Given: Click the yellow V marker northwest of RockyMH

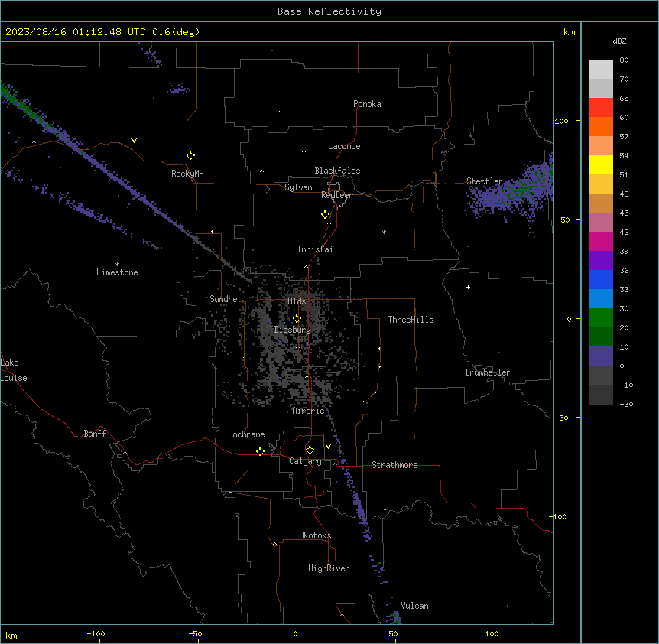Looking at the screenshot, I should pyautogui.click(x=134, y=141).
